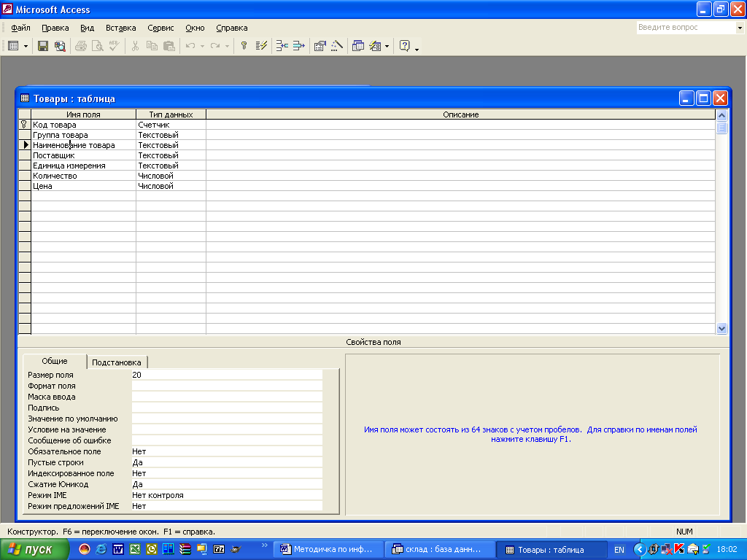This screenshot has height=560, width=747.
Task: Click the 'Обязательное поле' value Нет
Action: (227, 451)
